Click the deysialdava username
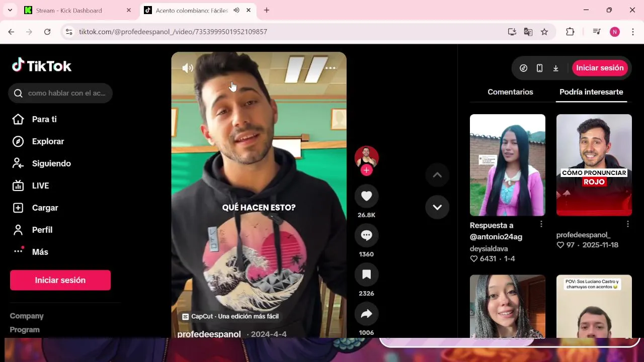The height and width of the screenshot is (362, 644). (489, 248)
